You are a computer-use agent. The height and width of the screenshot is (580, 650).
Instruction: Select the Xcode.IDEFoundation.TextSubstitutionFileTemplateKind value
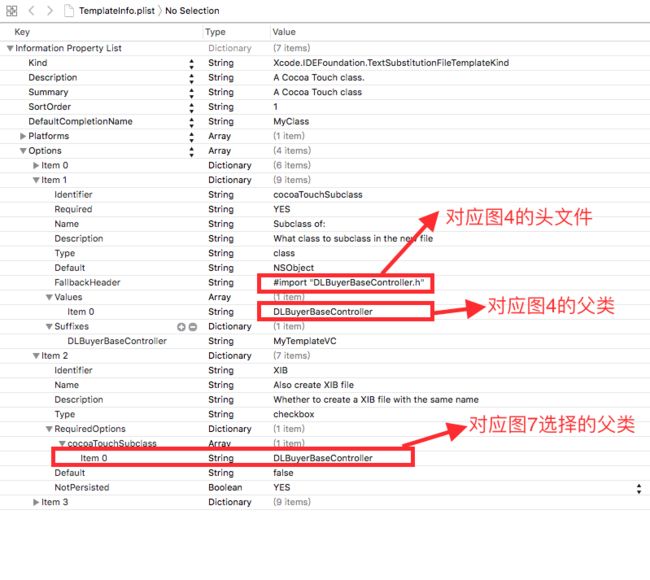click(391, 63)
